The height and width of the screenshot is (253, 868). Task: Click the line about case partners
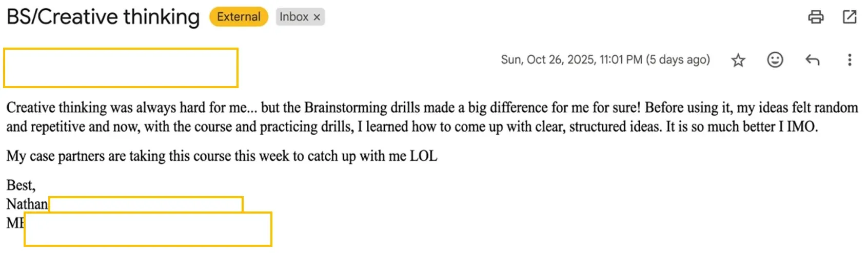coord(222,156)
